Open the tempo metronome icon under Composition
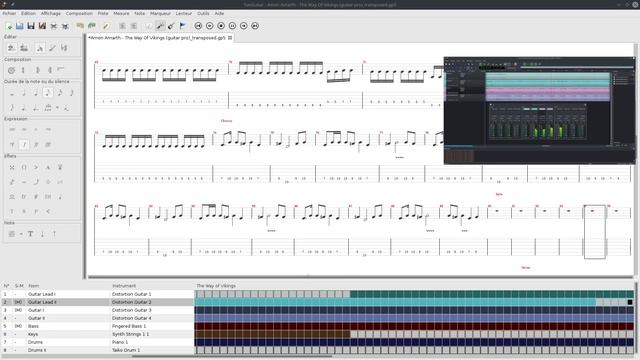The height and width of the screenshot is (360, 640). tap(11, 70)
